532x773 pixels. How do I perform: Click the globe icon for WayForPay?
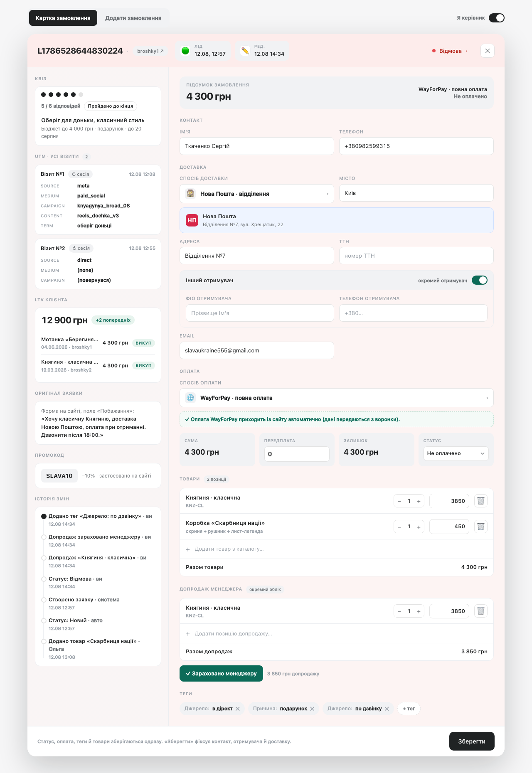point(190,398)
